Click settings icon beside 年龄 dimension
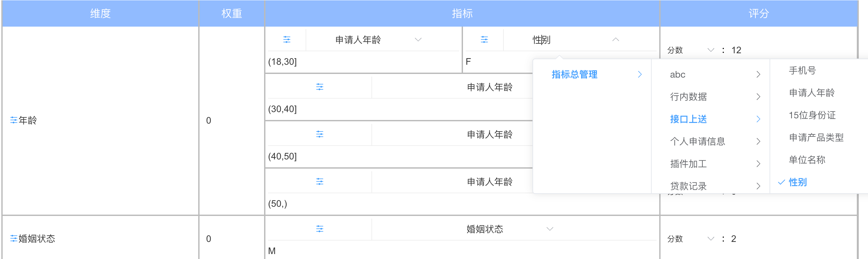Viewport: 868px width, 259px height. tap(14, 120)
